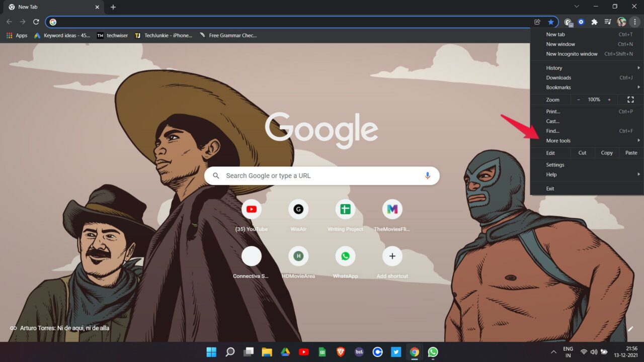Click the blue bookmark star icon
The height and width of the screenshot is (362, 644).
(x=551, y=22)
